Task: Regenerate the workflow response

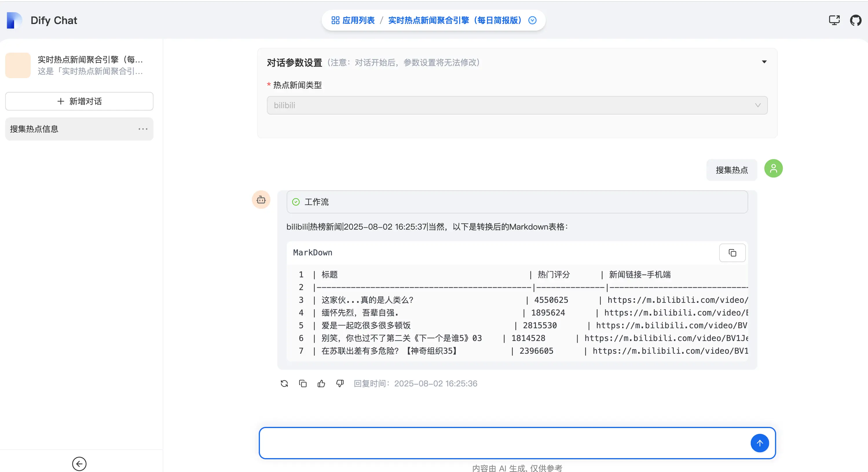Action: [x=284, y=384]
